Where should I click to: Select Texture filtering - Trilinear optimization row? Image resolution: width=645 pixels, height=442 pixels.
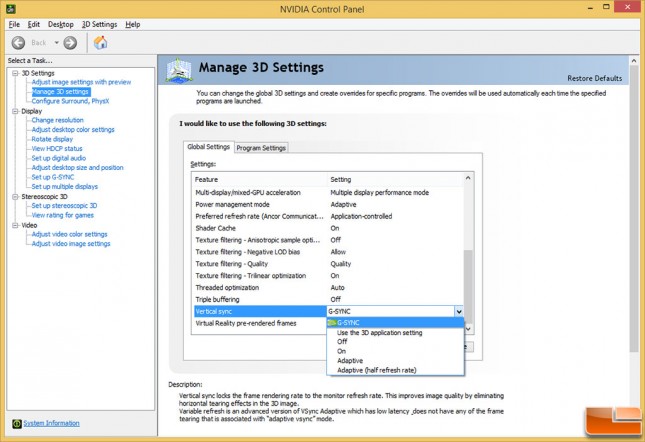tap(329, 275)
